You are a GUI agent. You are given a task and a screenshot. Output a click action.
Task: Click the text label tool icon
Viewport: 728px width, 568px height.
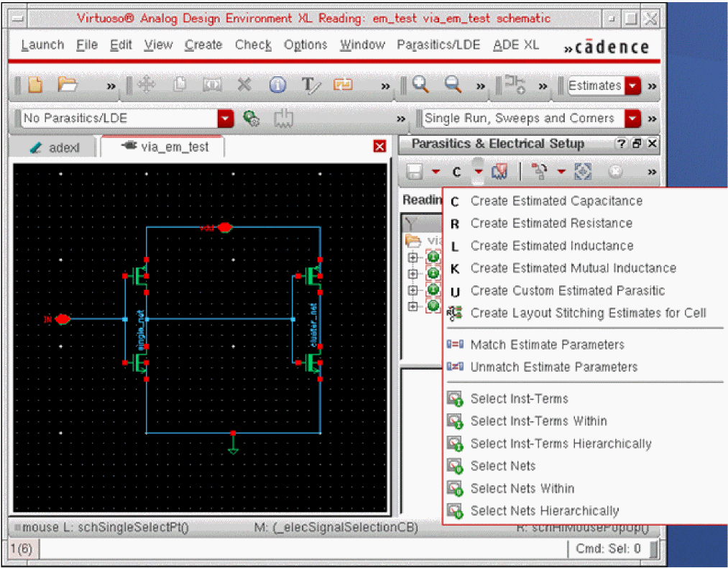click(x=310, y=86)
